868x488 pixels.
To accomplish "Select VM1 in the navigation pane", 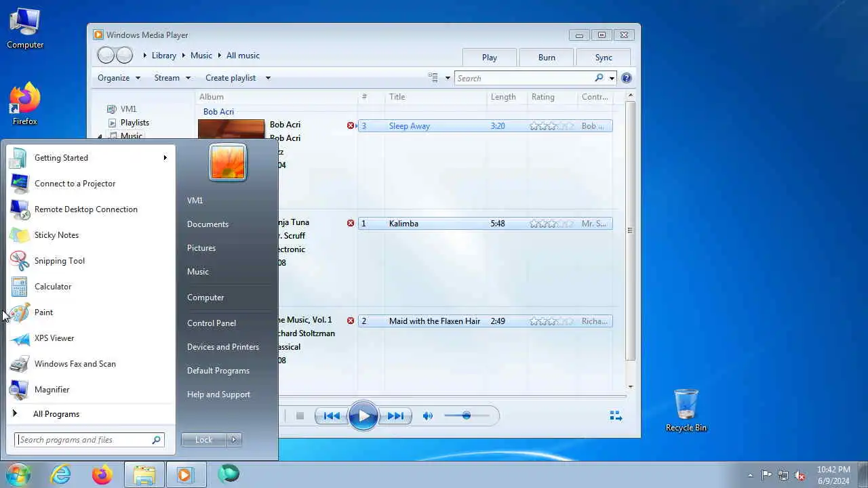I will [128, 109].
